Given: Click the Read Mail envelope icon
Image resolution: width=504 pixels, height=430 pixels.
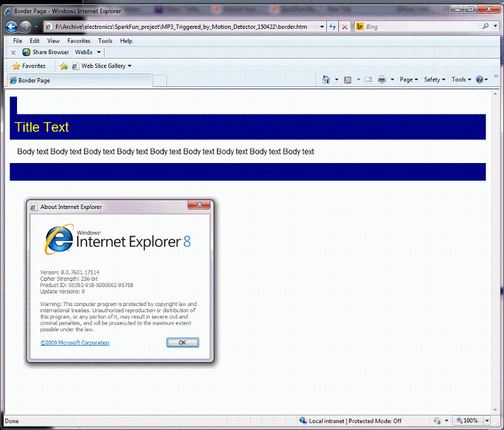Looking at the screenshot, I should (x=369, y=80).
